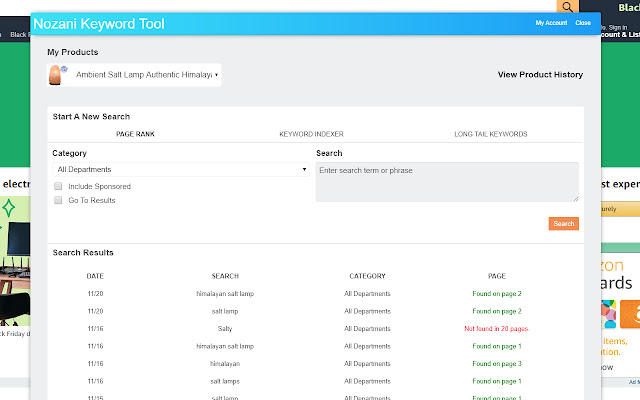This screenshot has width=640, height=400.
Task: Switch to the KEYWORD INDEXER tab
Action: pyautogui.click(x=311, y=134)
